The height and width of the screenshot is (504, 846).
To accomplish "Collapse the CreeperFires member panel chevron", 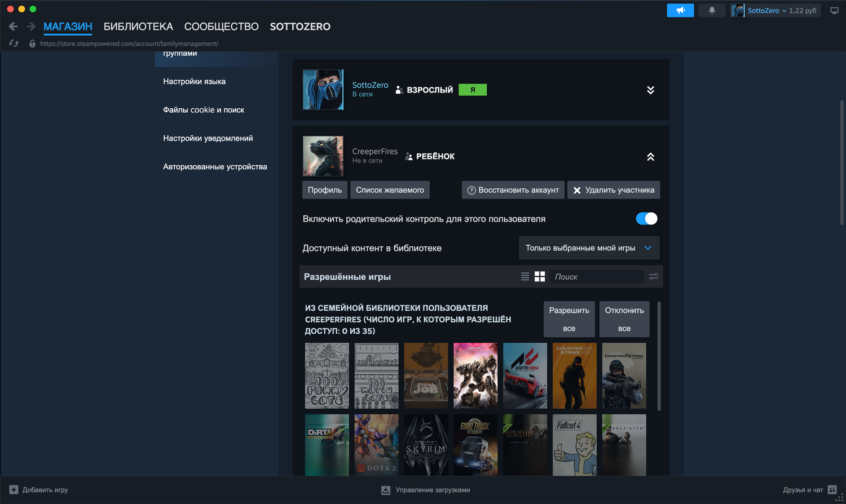I will [650, 157].
